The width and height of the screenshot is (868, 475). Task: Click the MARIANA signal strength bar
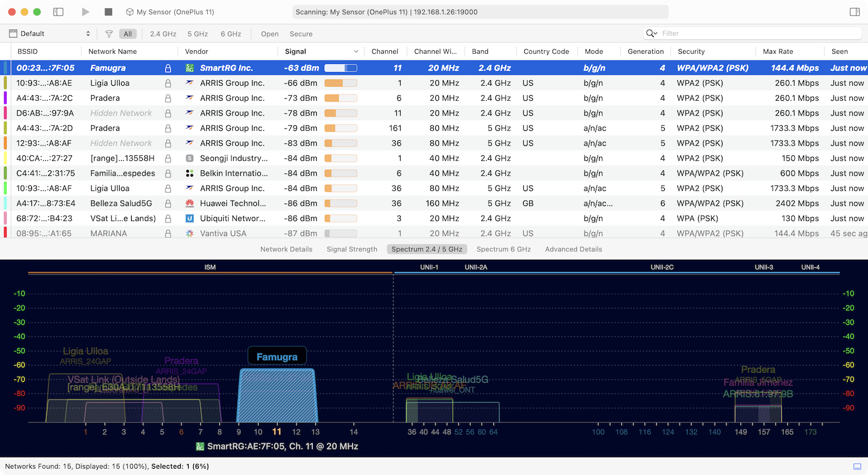click(341, 233)
